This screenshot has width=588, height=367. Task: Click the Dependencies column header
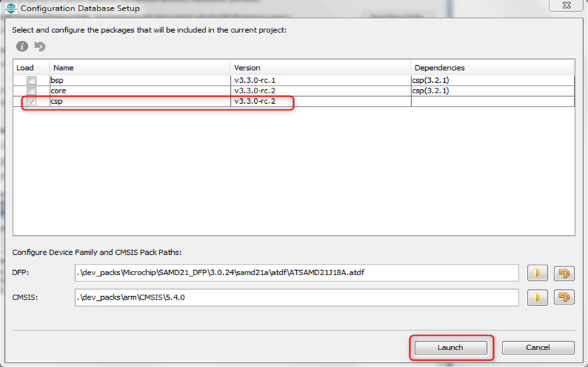(491, 68)
